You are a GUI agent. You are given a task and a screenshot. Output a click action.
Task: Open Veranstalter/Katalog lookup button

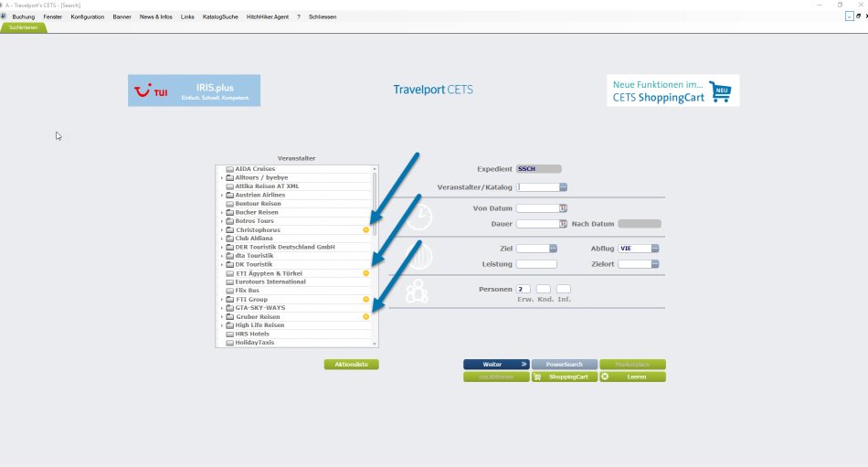(x=563, y=187)
